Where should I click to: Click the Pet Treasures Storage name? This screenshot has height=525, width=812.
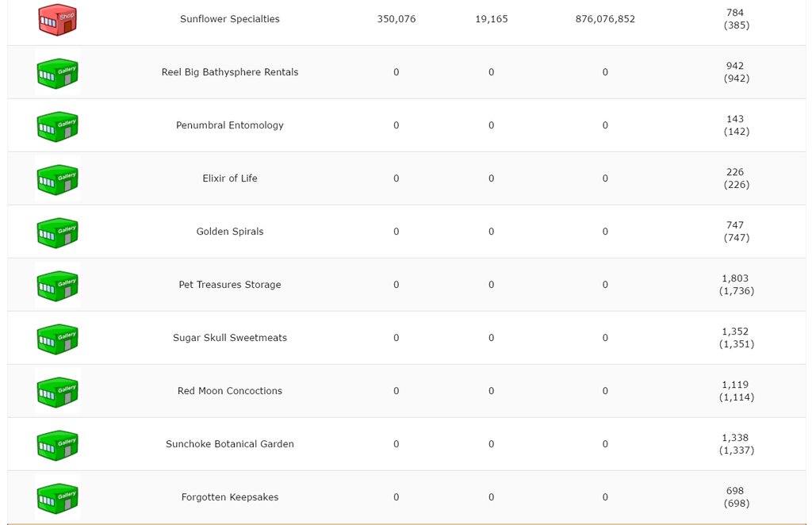click(230, 285)
